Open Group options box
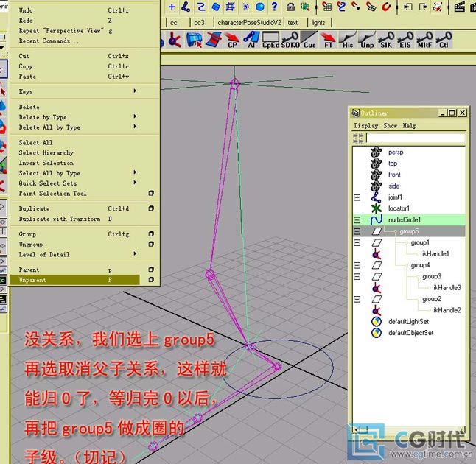The image size is (476, 464). [x=151, y=234]
